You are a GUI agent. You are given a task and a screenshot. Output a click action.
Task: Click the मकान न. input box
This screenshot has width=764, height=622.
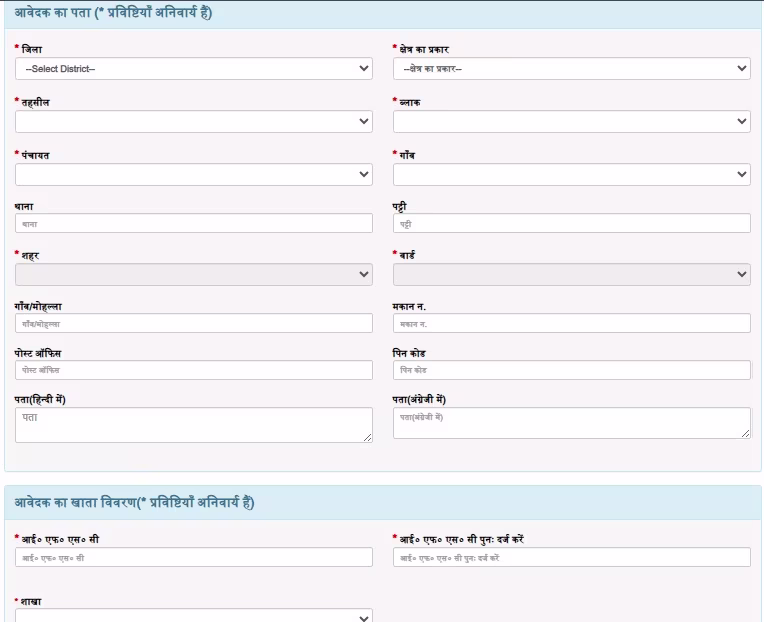pos(571,324)
